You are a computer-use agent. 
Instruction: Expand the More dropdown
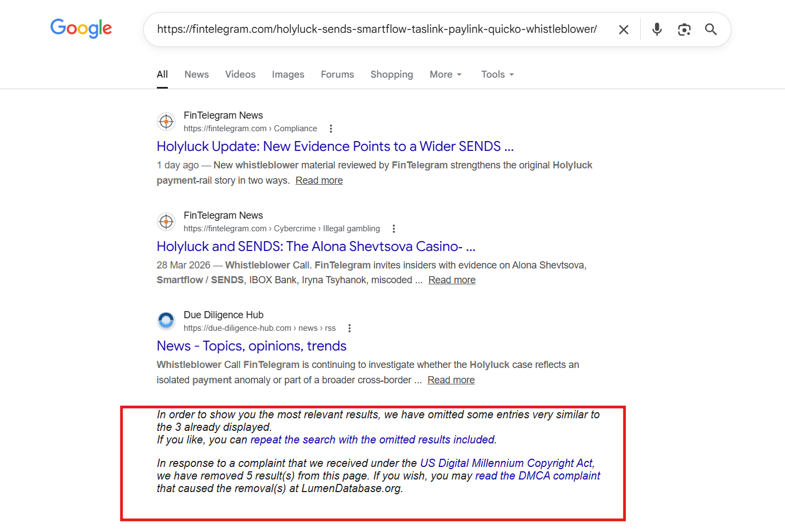point(446,74)
